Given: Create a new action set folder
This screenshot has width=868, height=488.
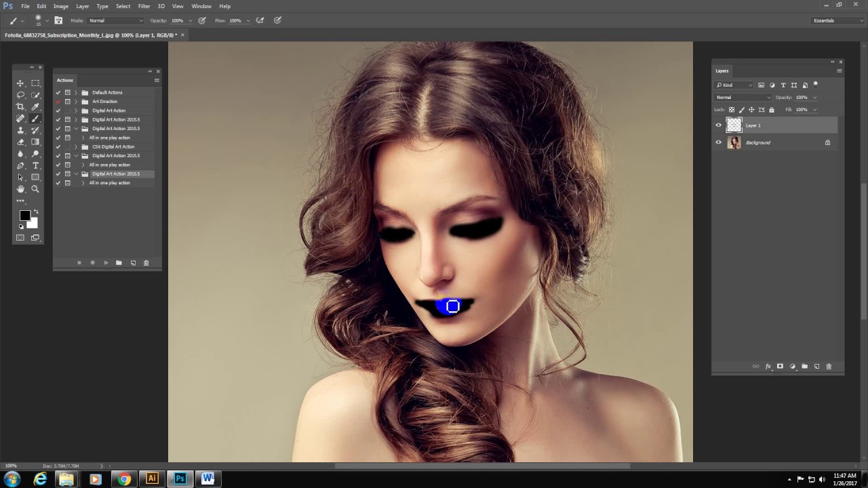Looking at the screenshot, I should pyautogui.click(x=119, y=262).
